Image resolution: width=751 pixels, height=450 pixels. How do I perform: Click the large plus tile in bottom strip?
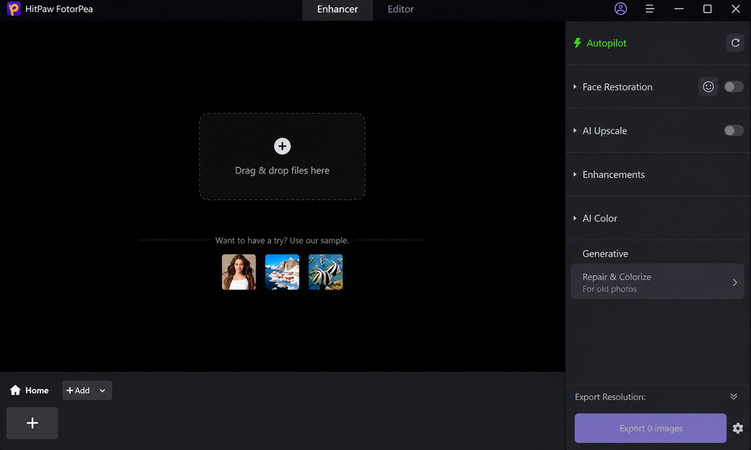point(32,423)
